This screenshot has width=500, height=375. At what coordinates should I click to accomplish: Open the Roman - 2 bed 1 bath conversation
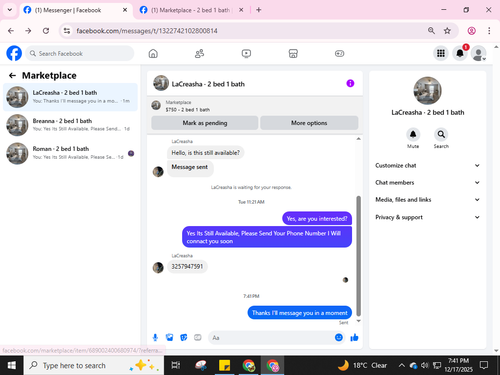click(x=70, y=153)
